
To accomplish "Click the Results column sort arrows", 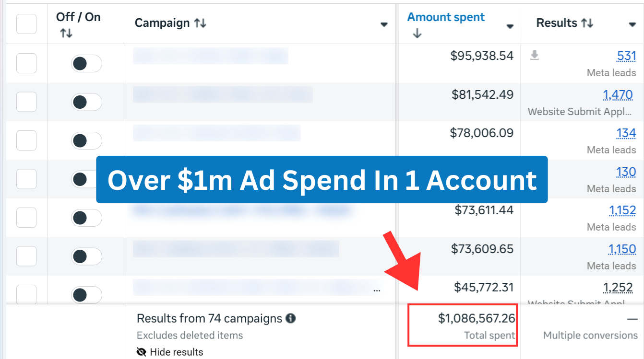I will click(x=587, y=23).
